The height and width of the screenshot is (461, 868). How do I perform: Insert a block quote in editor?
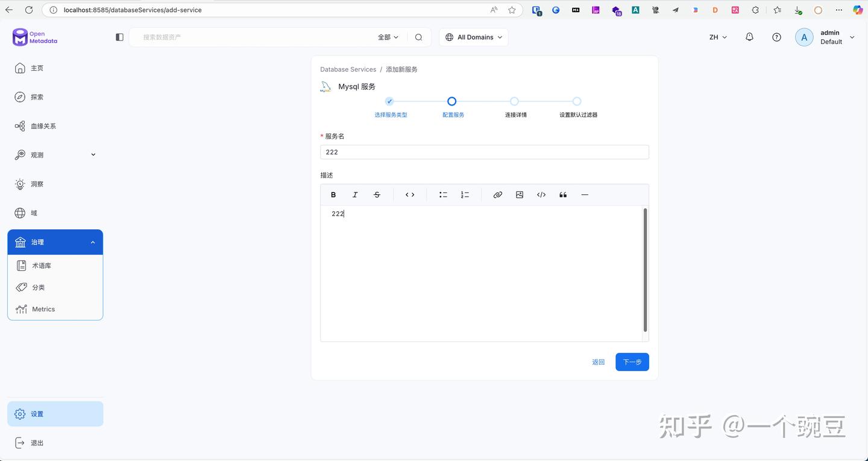tap(563, 195)
